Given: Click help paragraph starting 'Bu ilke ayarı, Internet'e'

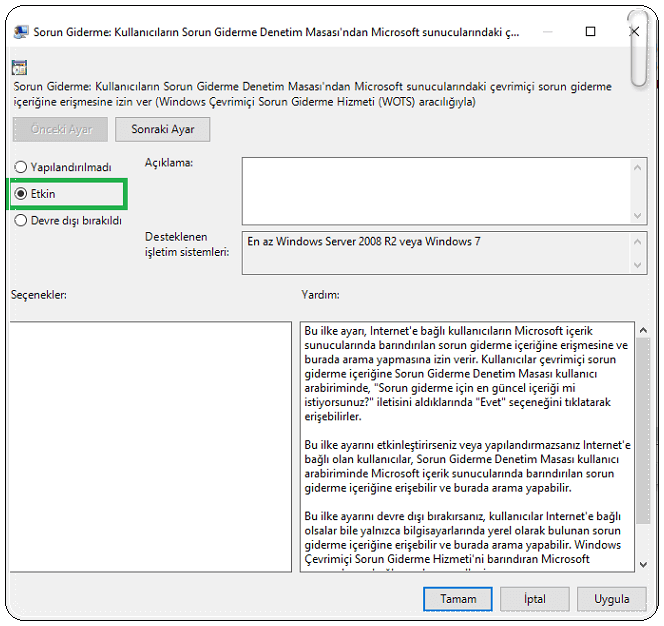Looking at the screenshot, I should [466, 374].
